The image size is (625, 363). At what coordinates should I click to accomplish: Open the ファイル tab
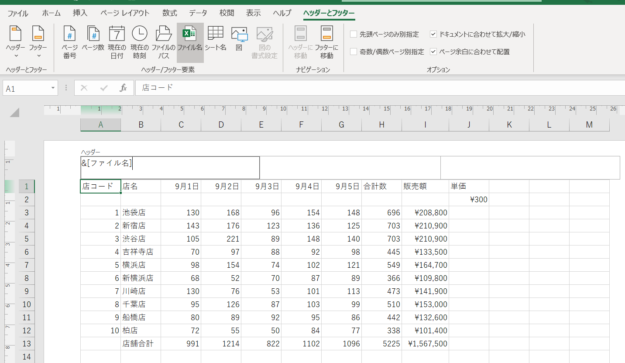click(x=18, y=13)
